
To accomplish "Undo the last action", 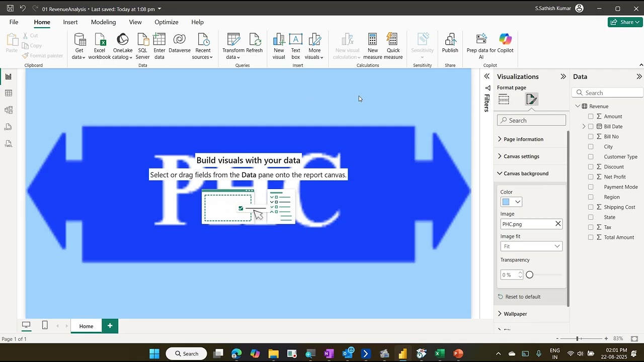I will click(23, 9).
